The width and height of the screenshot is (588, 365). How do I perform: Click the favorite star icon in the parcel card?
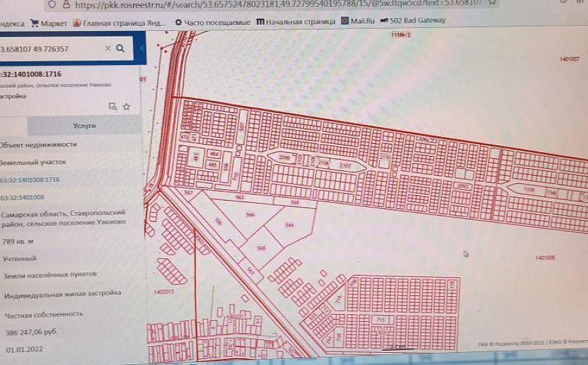click(x=126, y=106)
